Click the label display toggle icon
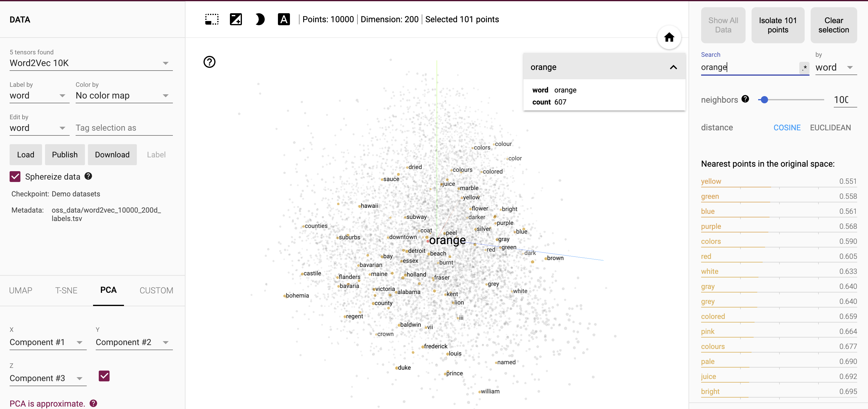The width and height of the screenshot is (868, 409). [284, 20]
